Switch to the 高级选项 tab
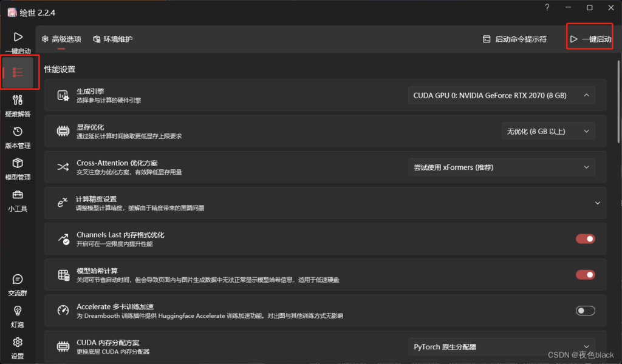Viewport: 622px width, 364px height. point(61,38)
